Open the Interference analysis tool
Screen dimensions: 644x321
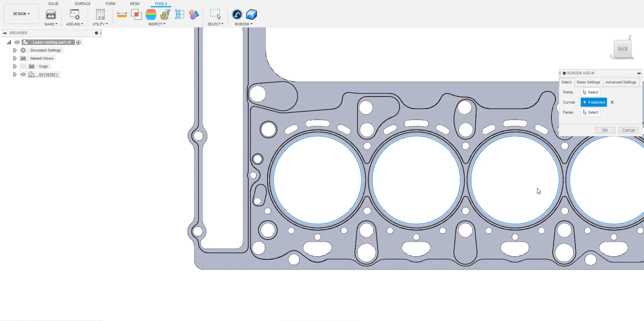[137, 14]
